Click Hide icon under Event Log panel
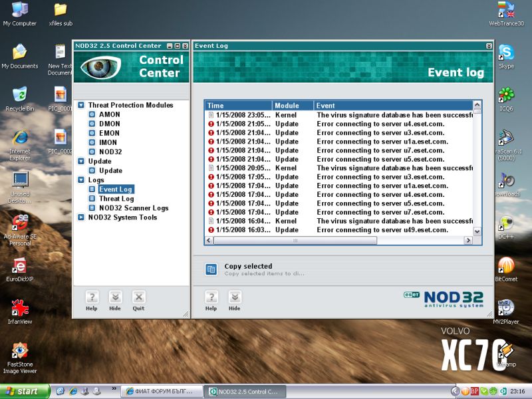Image resolution: width=532 pixels, height=399 pixels. (234, 297)
